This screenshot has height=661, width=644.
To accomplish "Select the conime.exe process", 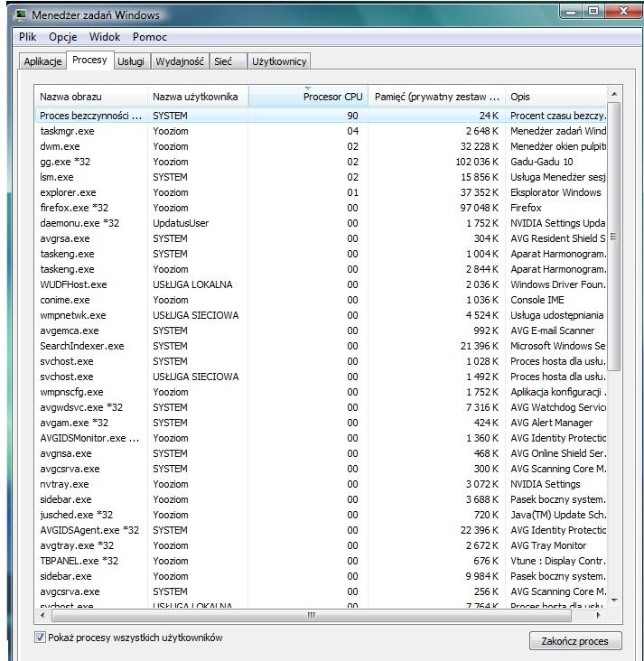I will tap(322, 300).
